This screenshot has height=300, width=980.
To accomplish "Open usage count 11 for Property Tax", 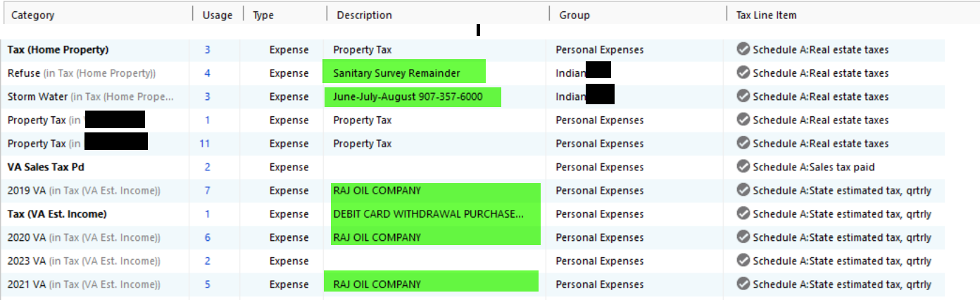I will tap(205, 144).
